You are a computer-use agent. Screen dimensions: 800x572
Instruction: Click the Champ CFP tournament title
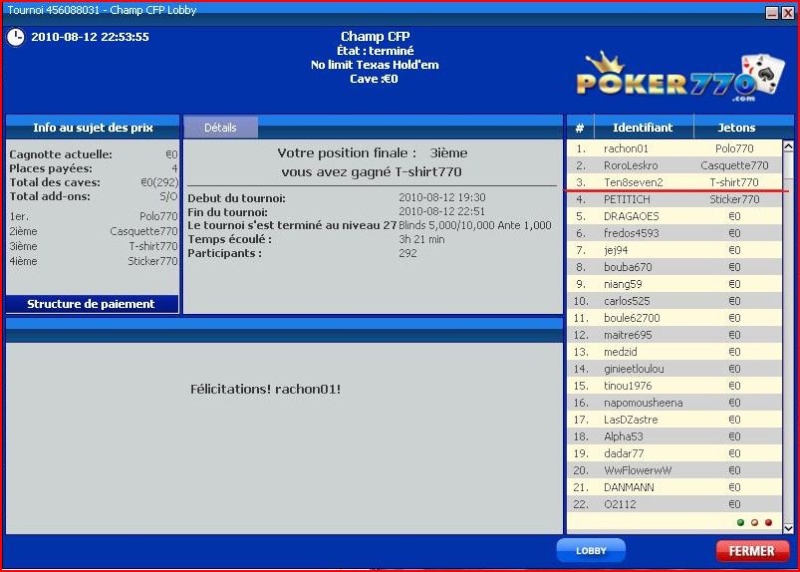[375, 36]
